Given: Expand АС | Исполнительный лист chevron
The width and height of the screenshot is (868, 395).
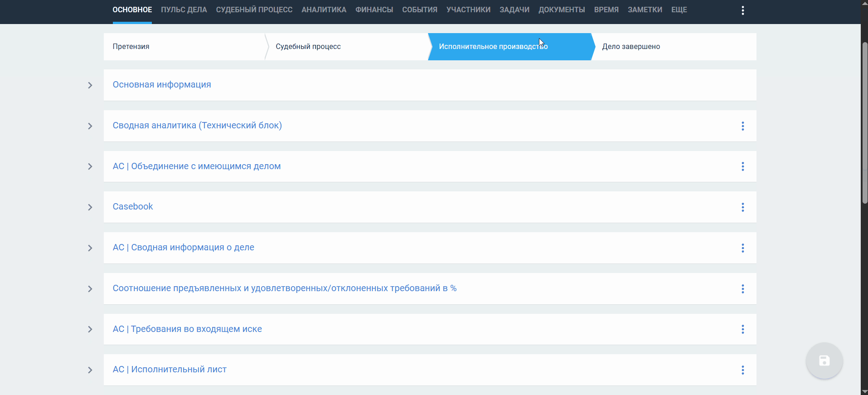Looking at the screenshot, I should [90, 370].
